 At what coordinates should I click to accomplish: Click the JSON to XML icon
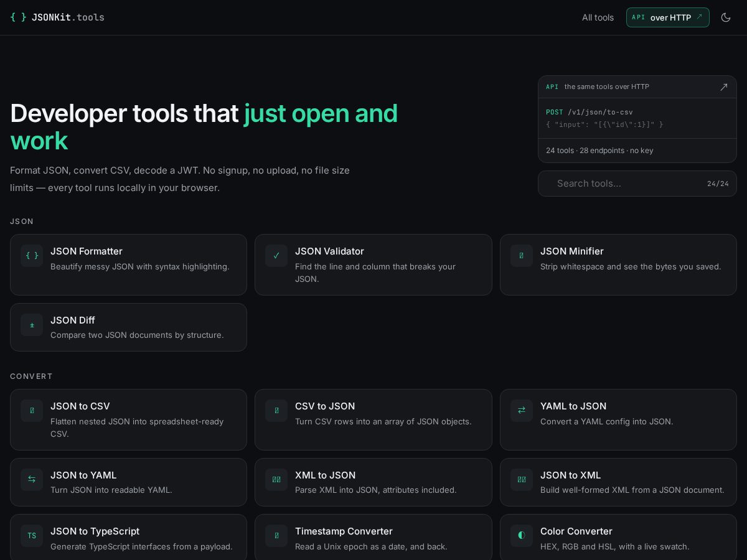(x=522, y=480)
